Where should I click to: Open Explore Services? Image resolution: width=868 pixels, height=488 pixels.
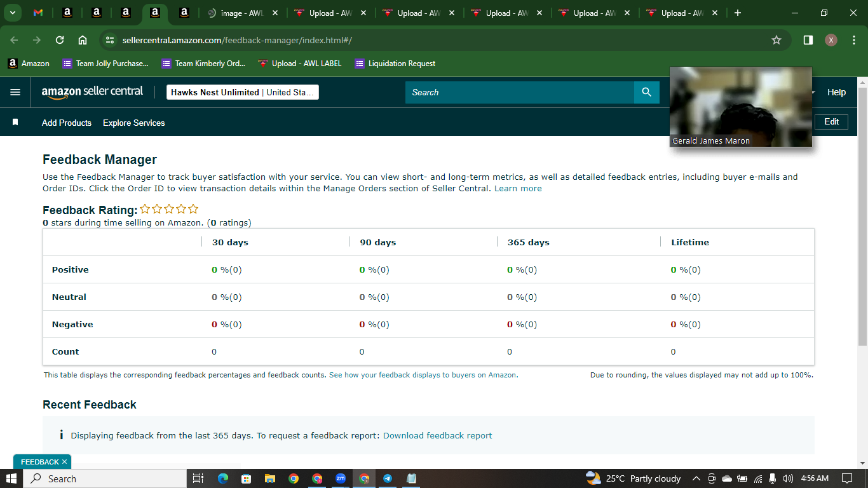point(134,123)
